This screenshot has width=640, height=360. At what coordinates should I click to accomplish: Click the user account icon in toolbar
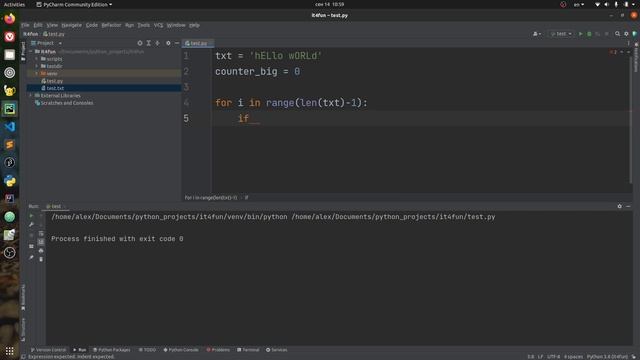[536, 34]
